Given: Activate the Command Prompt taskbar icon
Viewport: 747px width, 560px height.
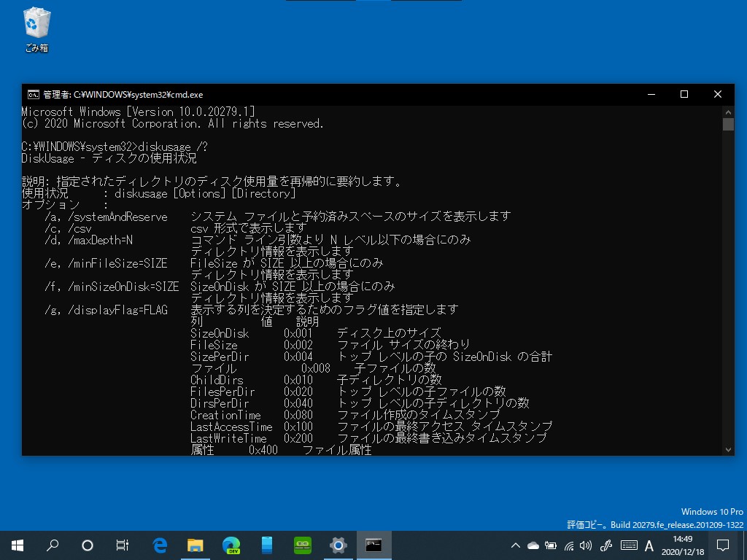Looking at the screenshot, I should click(373, 545).
